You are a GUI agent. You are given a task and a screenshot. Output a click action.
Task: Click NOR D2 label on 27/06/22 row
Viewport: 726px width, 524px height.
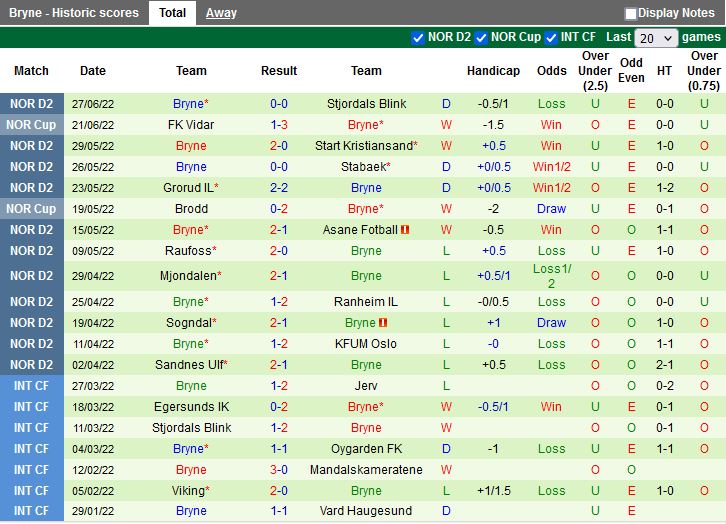pyautogui.click(x=31, y=104)
